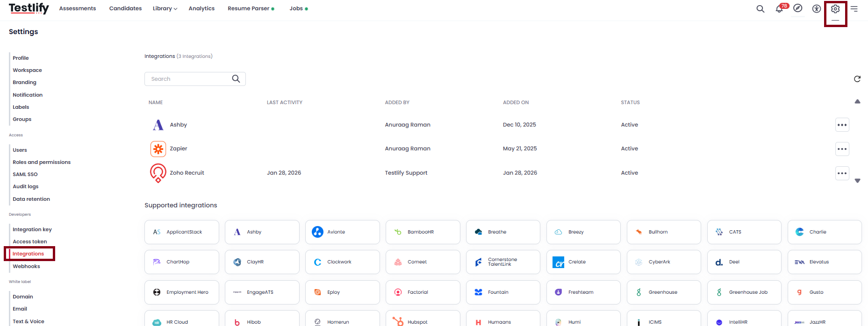Open Users under Access

tap(20, 150)
